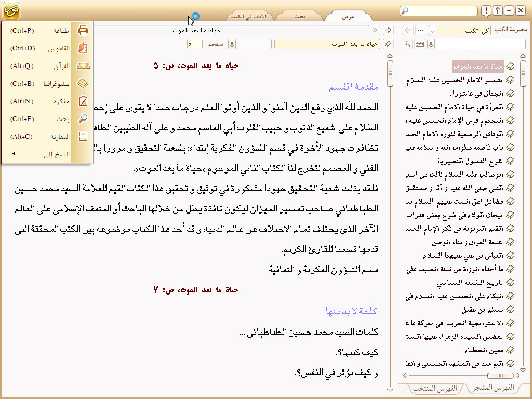Screen dimensions: 532x399
Task: Select book مسلم بن عقيل
Action: point(482,310)
